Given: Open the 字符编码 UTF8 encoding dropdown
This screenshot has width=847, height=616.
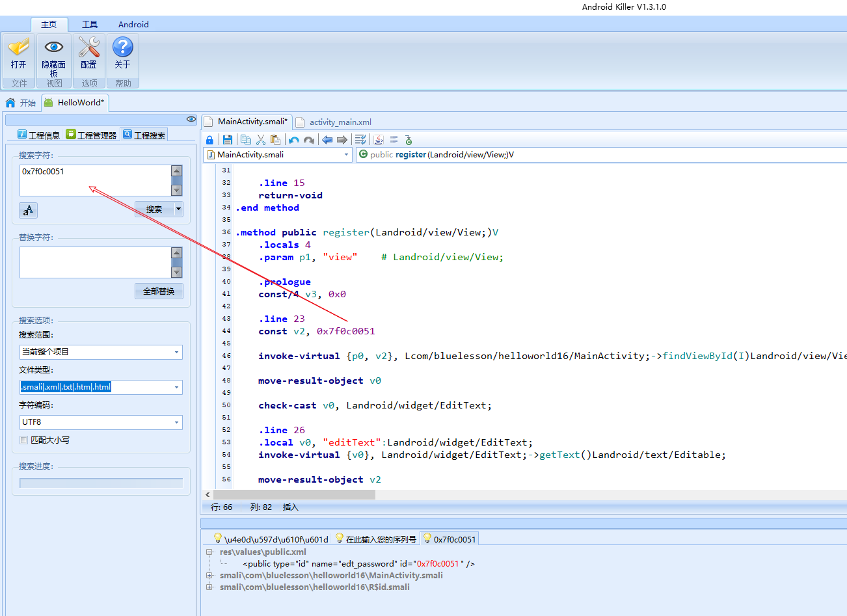Looking at the screenshot, I should (x=176, y=422).
